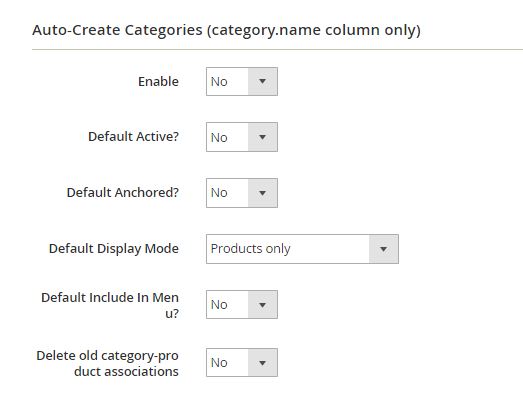Expand the Delete old category-product associations arrow
Screen dimensions: 523x402
pos(263,363)
